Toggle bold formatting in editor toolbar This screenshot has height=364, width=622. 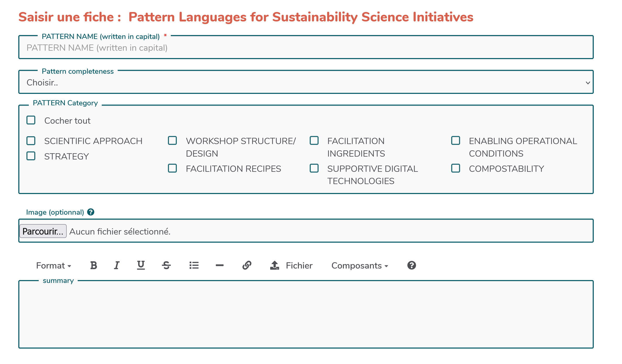(x=93, y=265)
